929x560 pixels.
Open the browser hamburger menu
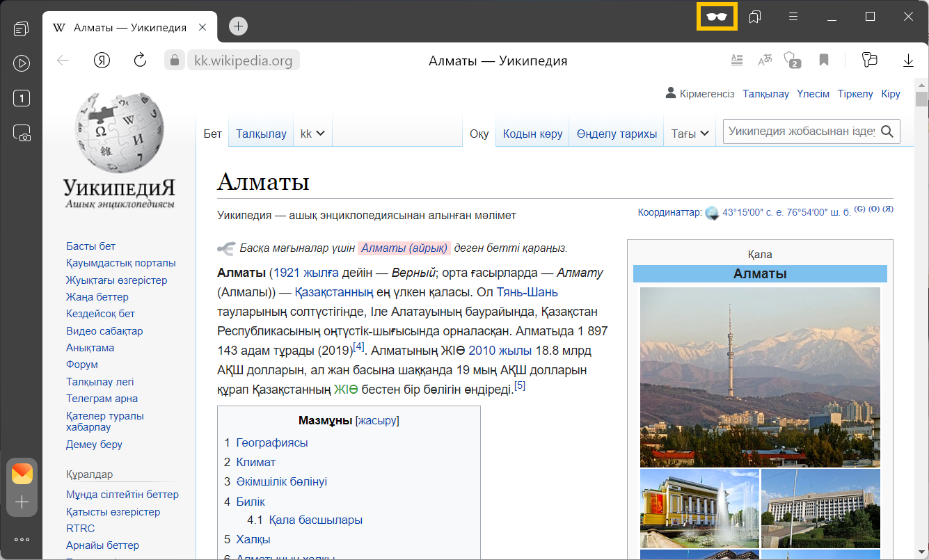(793, 17)
